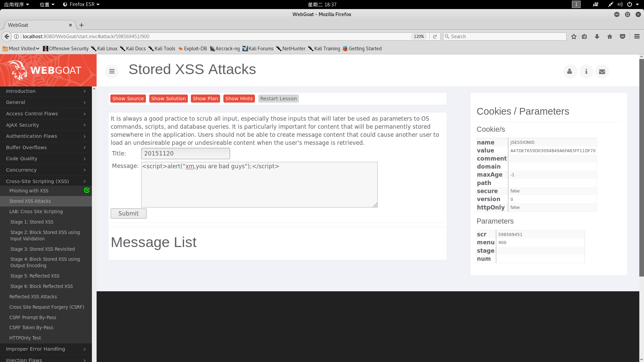The height and width of the screenshot is (362, 644).
Task: Close the WebGoat tab
Action: pos(70,25)
